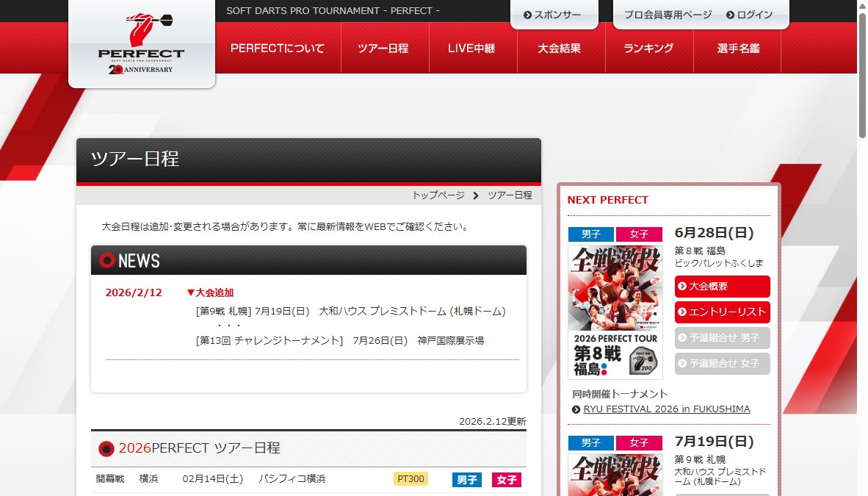This screenshot has height=496, width=868.
Task: Open the LIVE中継 menu item
Action: pos(471,48)
